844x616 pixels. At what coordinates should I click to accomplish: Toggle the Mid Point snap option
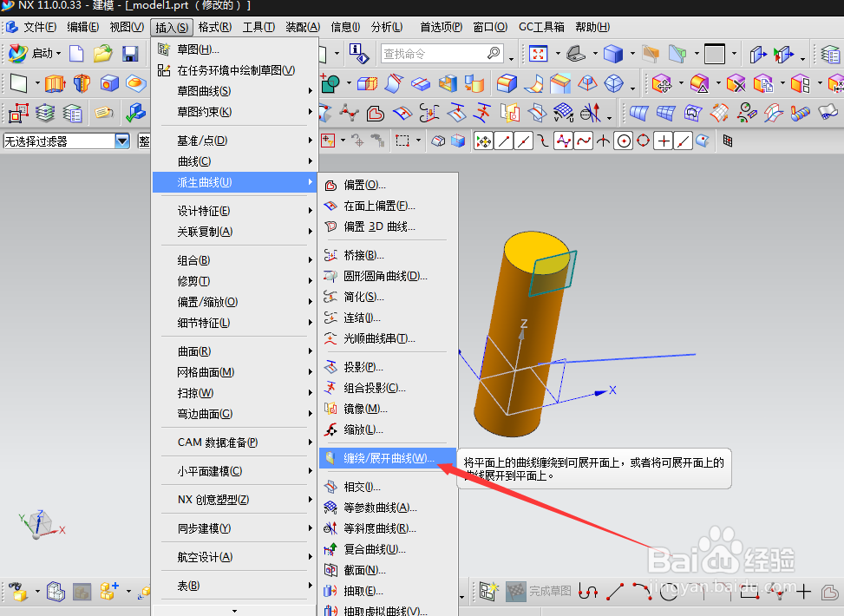(x=524, y=141)
